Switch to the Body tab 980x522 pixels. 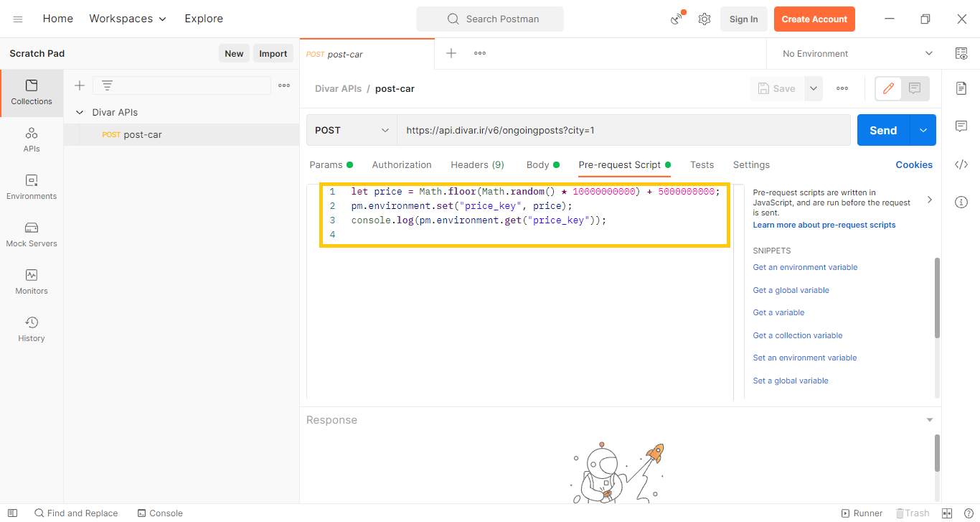pos(542,164)
